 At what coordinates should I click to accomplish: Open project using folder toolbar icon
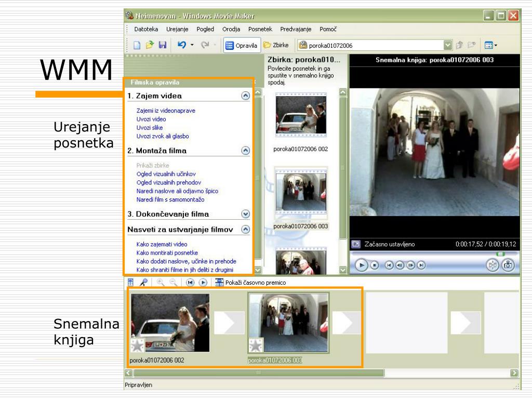coord(150,45)
